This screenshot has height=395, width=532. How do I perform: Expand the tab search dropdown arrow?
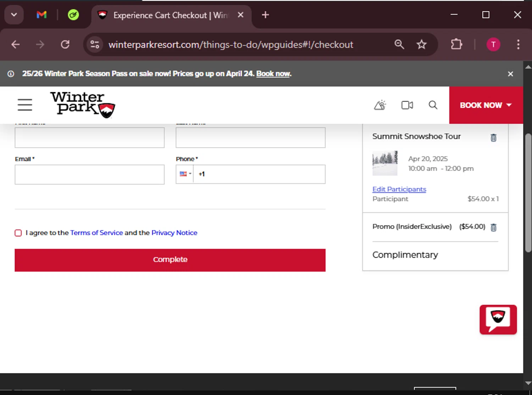(x=14, y=15)
